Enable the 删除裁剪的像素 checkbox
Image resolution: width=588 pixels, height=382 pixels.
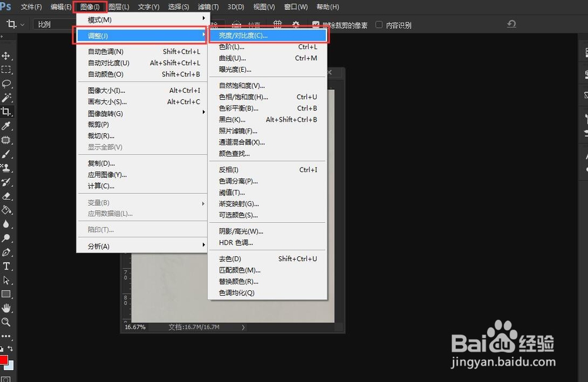pyautogui.click(x=315, y=25)
